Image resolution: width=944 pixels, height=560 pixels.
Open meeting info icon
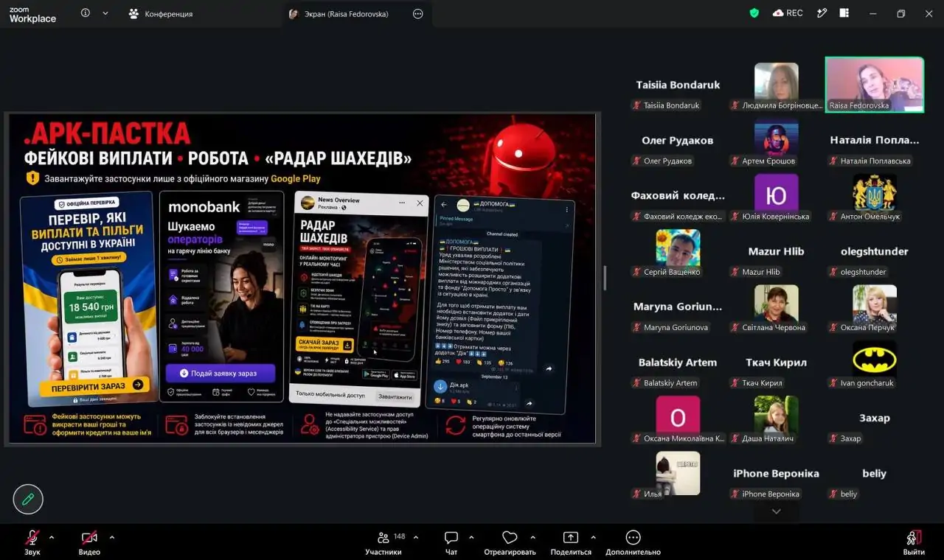tap(86, 13)
